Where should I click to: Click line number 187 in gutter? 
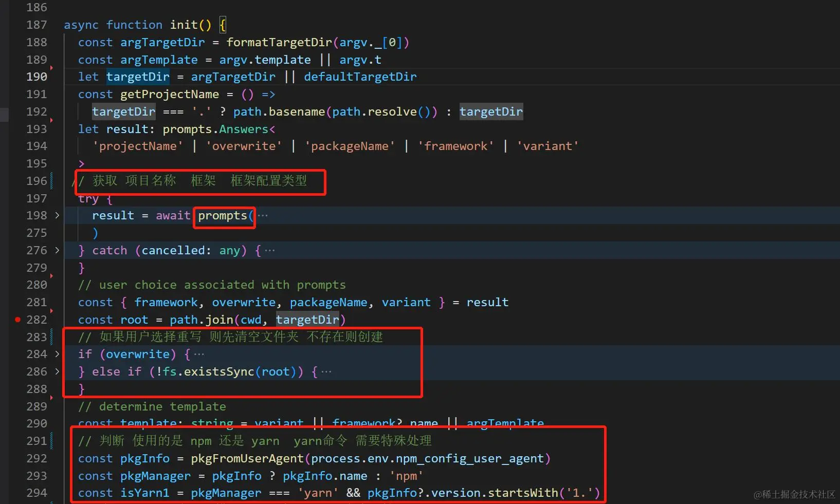[x=36, y=25]
